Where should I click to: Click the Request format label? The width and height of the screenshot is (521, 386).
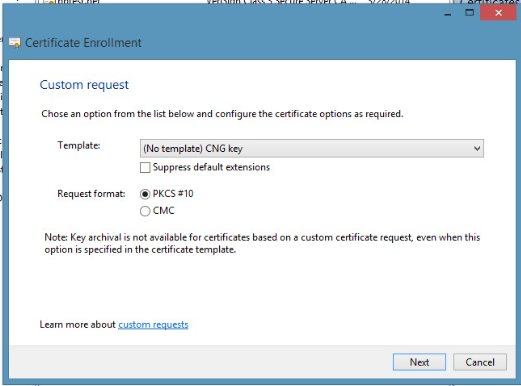91,194
